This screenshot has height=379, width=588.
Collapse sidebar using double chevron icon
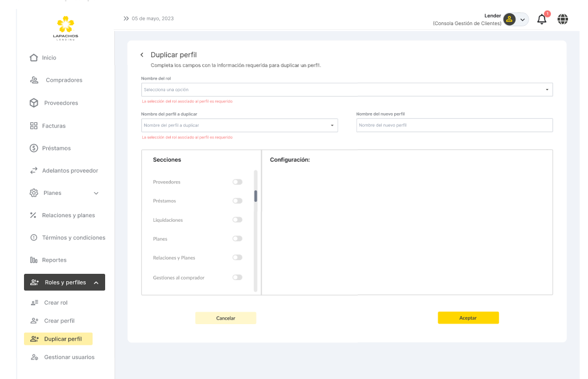point(126,18)
